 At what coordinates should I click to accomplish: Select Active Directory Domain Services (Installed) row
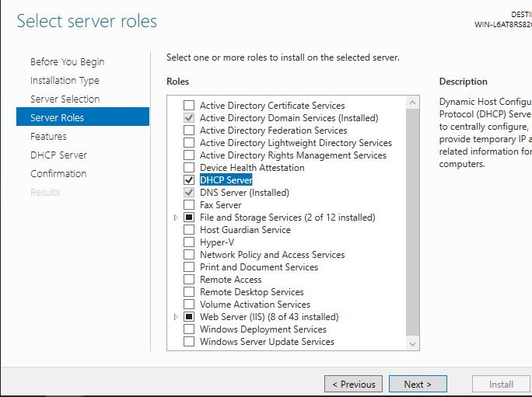289,118
